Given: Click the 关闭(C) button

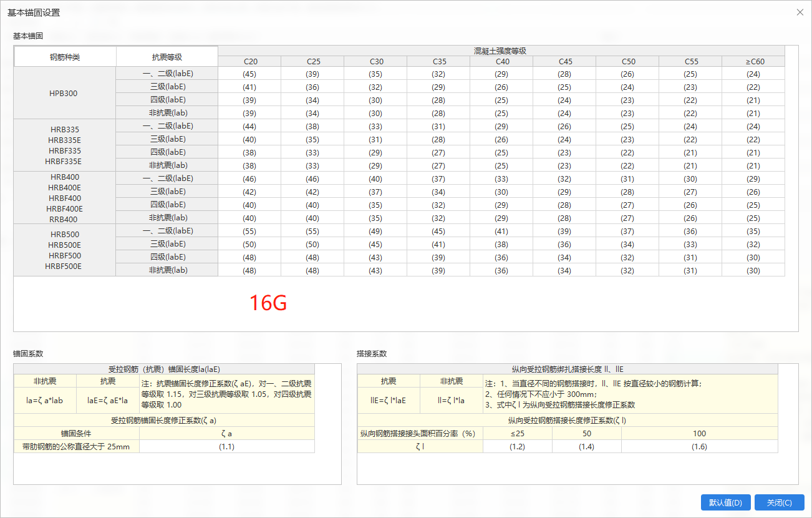Looking at the screenshot, I should coord(780,502).
